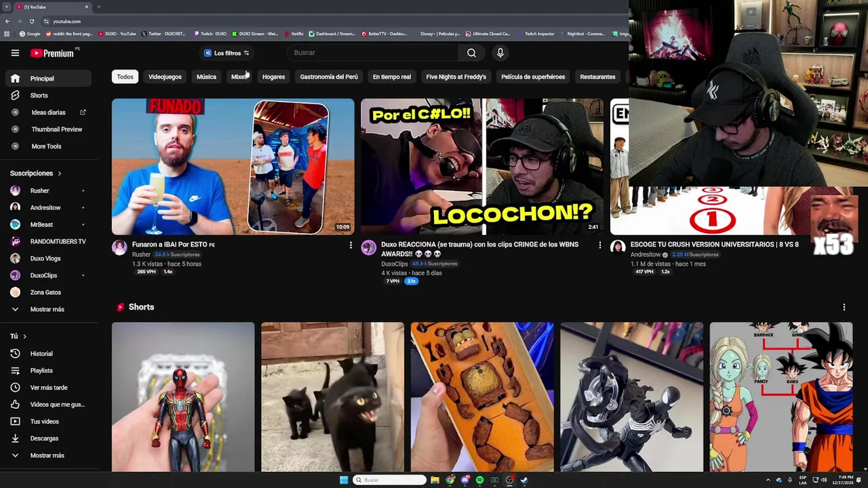Viewport: 868px width, 488px height.
Task: Play the Duxo REACCIONA video thumbnail
Action: click(x=481, y=167)
